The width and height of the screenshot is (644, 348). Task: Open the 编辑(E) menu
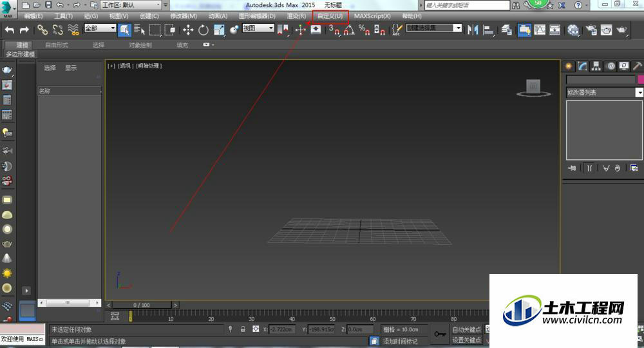(33, 16)
